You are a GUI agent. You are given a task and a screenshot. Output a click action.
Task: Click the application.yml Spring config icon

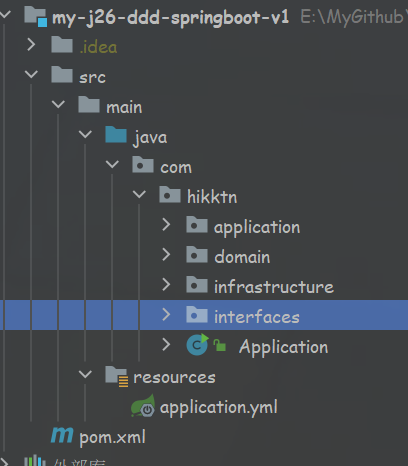[143, 406]
